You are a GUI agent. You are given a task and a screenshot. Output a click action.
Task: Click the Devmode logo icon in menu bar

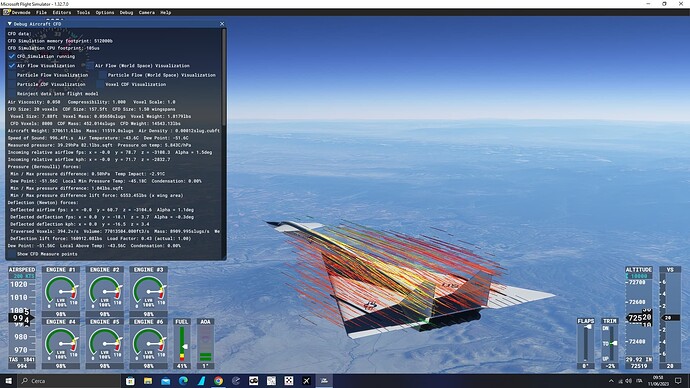(x=6, y=12)
